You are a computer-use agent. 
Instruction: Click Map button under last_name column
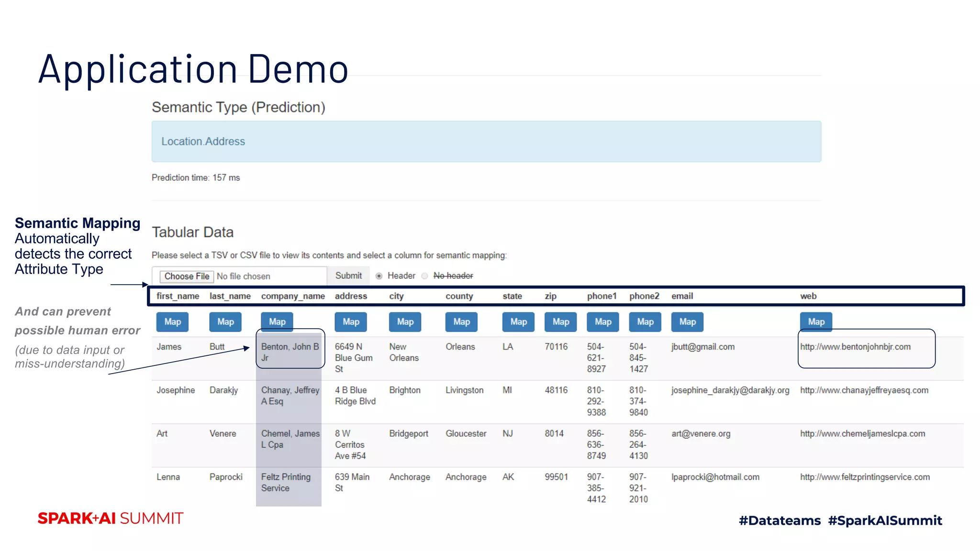click(225, 322)
